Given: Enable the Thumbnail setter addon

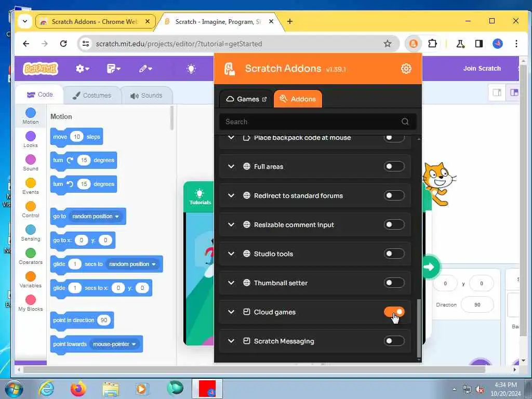Looking at the screenshot, I should 394,283.
